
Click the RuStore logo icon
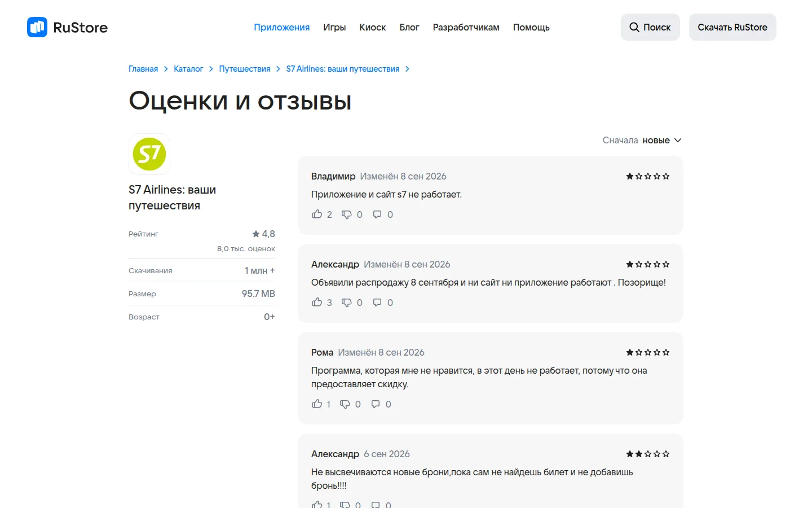click(37, 27)
